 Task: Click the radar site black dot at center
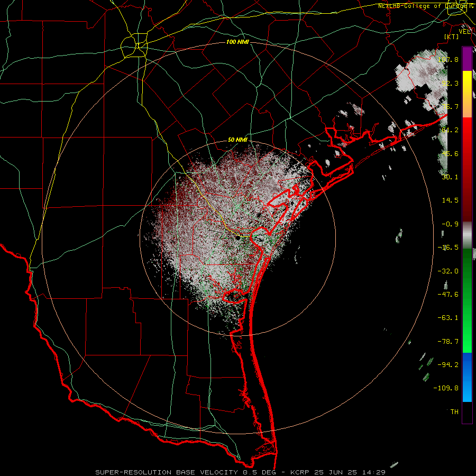coord(237,239)
